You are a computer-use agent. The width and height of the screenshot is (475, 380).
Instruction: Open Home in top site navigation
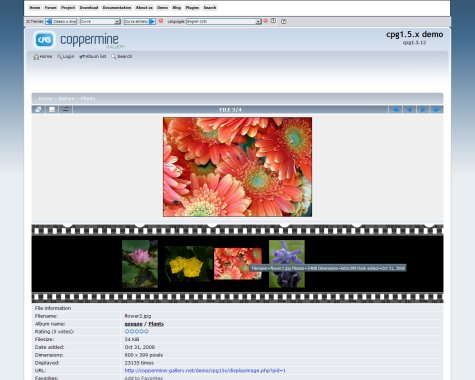tap(35, 8)
